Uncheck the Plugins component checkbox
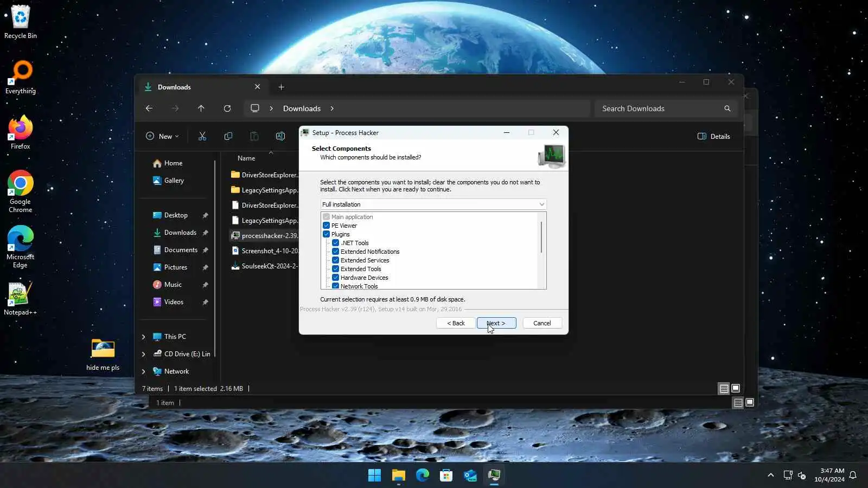 pos(327,234)
